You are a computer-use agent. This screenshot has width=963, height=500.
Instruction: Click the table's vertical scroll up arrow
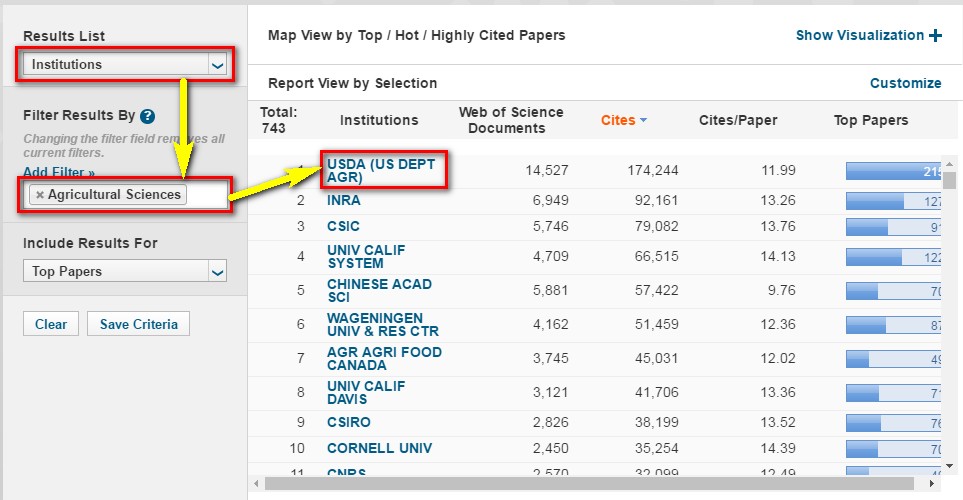click(949, 164)
